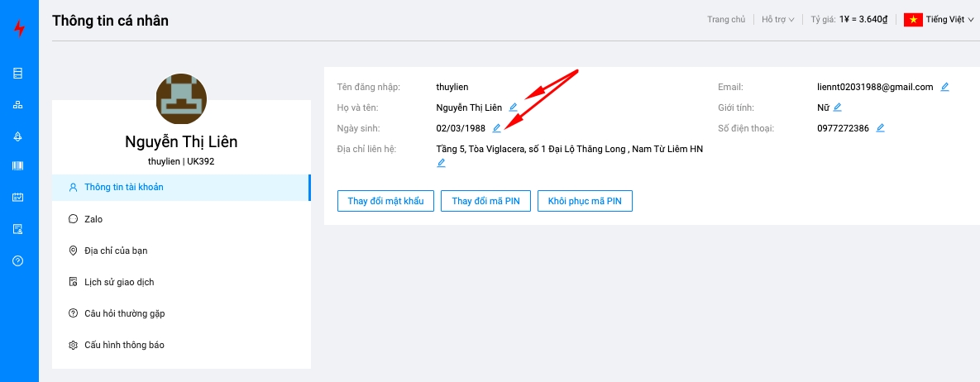Edit the contact address with pencil icon

[x=441, y=163]
